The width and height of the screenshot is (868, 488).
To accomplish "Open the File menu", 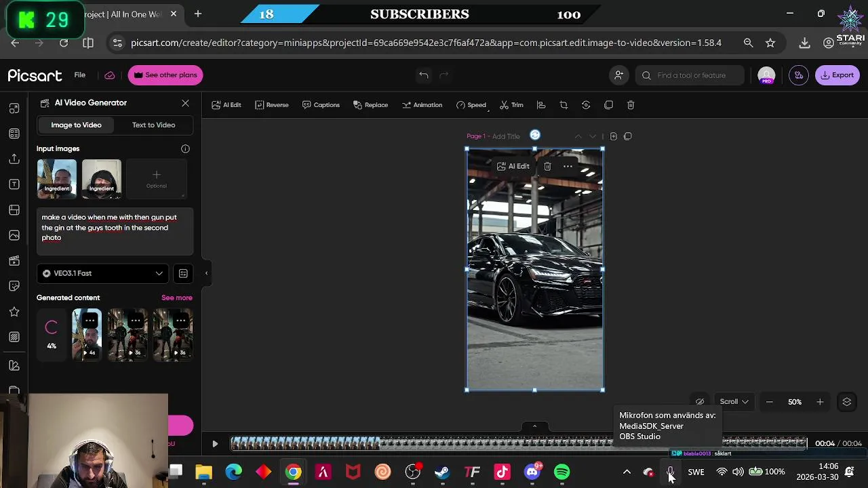I will coord(80,75).
